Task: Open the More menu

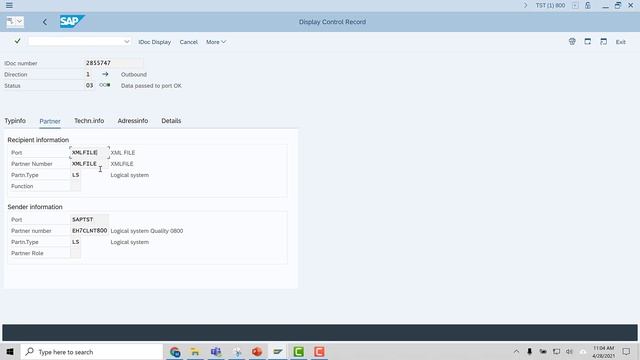Action: point(216,42)
